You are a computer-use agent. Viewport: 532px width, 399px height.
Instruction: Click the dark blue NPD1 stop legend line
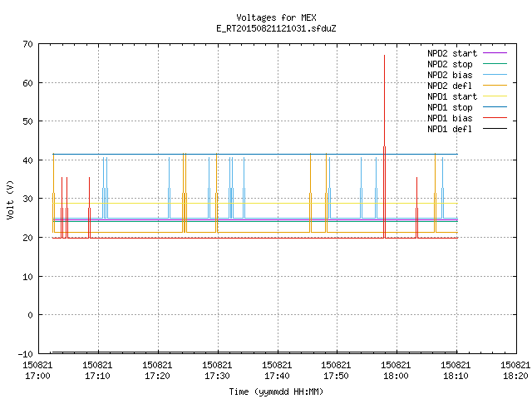pos(495,107)
